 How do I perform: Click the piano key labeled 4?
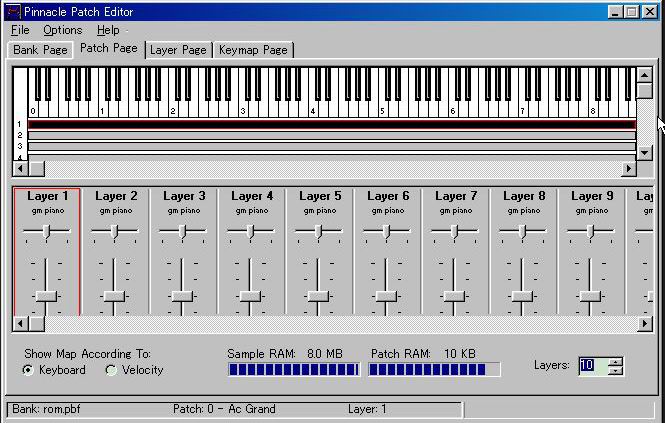[x=313, y=111]
